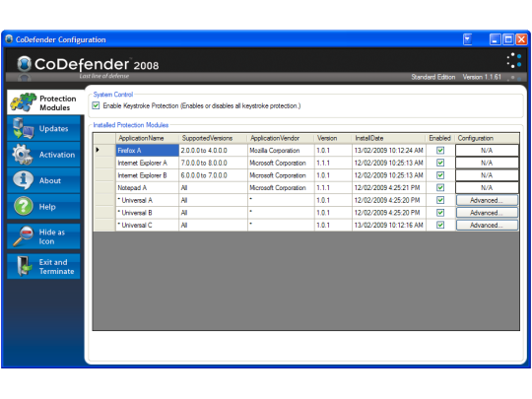Image resolution: width=532 pixels, height=399 pixels.
Task: Click the 6.0.0.0 to 7.0.0.0 versions cell
Action: point(213,175)
